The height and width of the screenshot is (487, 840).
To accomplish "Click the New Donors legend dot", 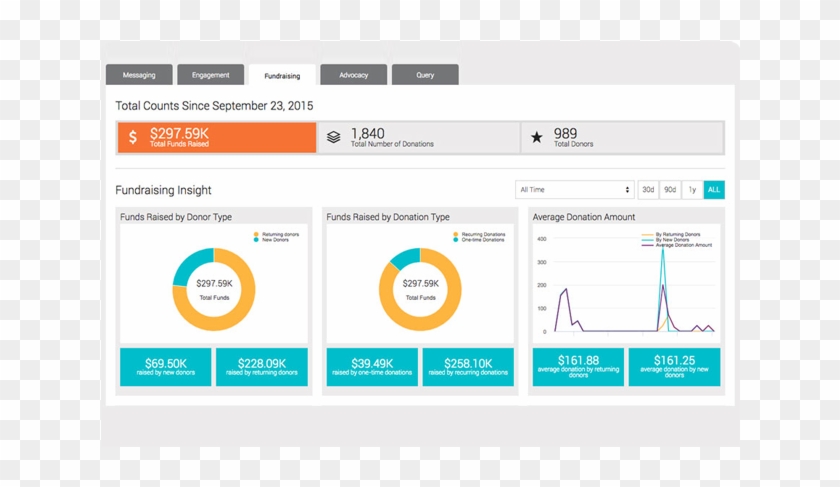I will (256, 240).
